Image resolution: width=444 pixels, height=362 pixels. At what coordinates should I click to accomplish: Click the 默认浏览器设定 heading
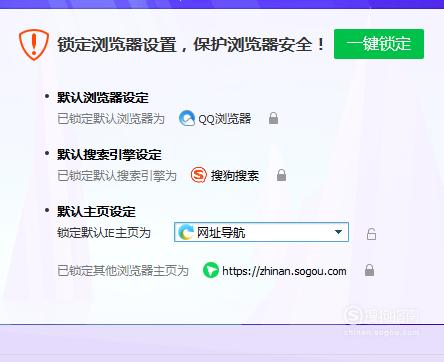point(103,98)
